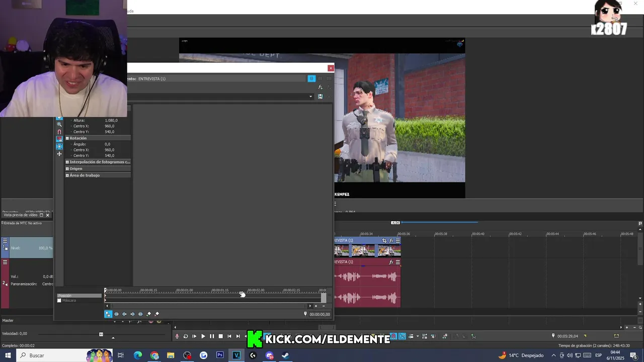644x362 pixels.
Task: Go to next keyframe button
Action: pyautogui.click(x=132, y=314)
